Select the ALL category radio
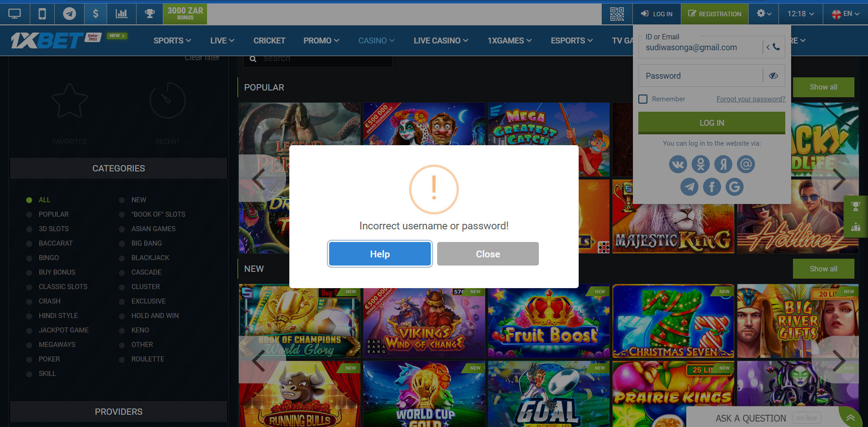Screen dimensions: 868x427 click(x=29, y=200)
